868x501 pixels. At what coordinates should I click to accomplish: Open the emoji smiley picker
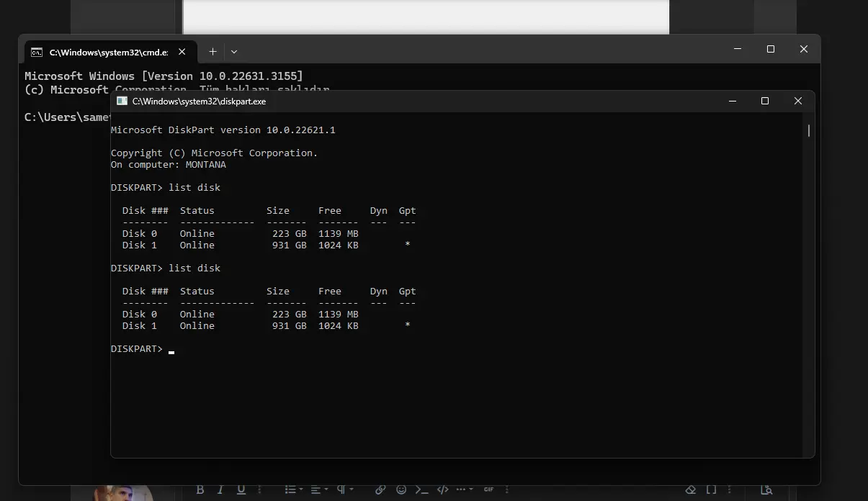[x=401, y=489]
